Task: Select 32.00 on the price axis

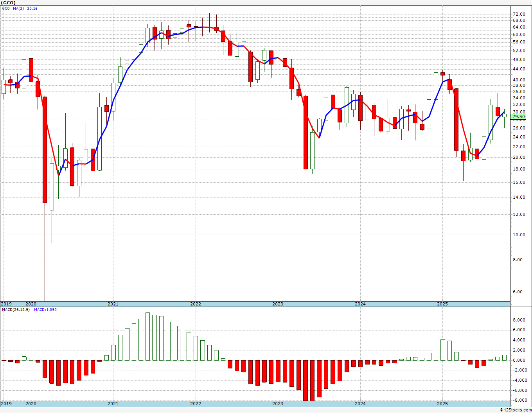Action: click(x=519, y=104)
